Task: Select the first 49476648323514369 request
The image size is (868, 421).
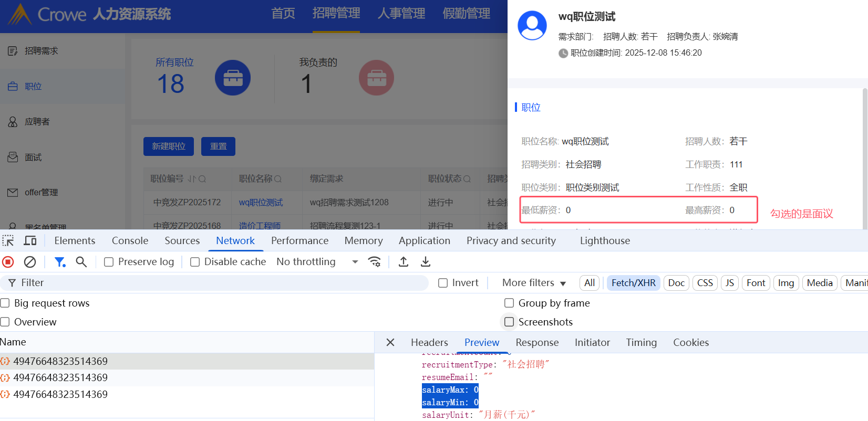Action: 187,361
